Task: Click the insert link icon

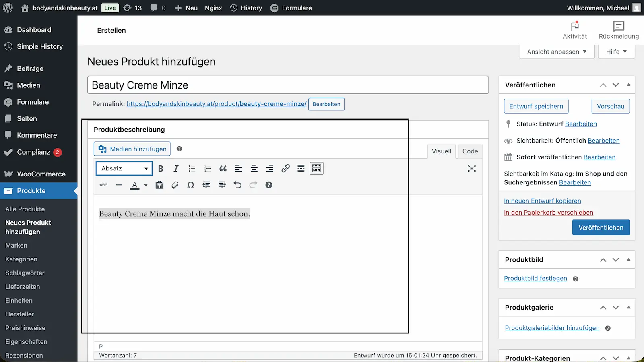Action: 285,169
